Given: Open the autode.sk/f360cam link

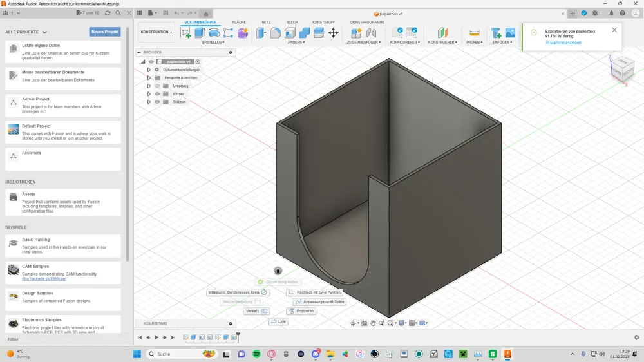Looking at the screenshot, I should click(x=44, y=279).
